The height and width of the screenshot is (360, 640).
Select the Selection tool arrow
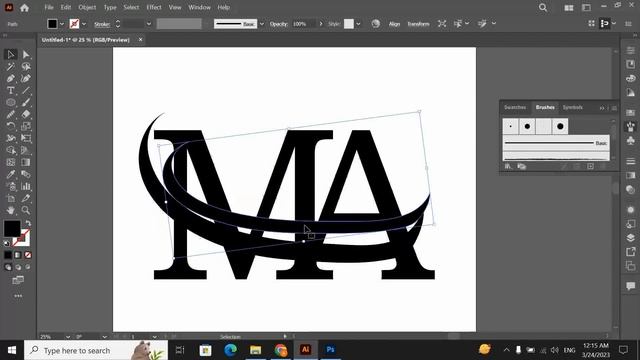click(x=11, y=54)
